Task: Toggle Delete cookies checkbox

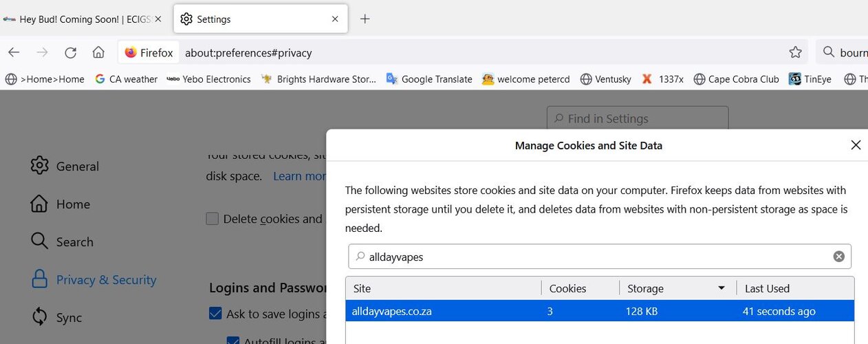Action: pyautogui.click(x=213, y=219)
